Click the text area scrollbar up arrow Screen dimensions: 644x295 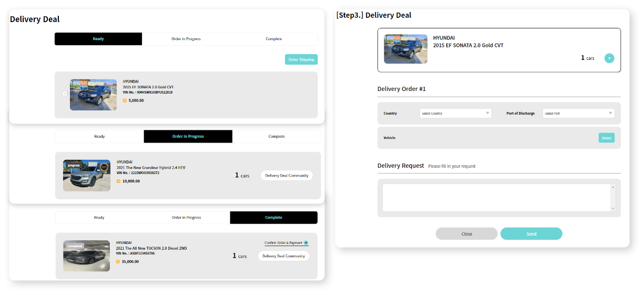612,187
